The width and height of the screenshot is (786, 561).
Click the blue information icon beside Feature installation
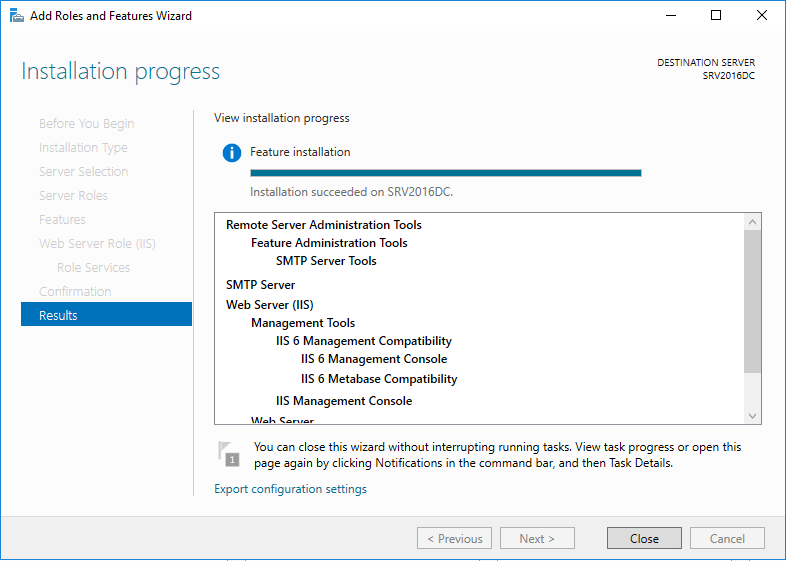pyautogui.click(x=232, y=153)
